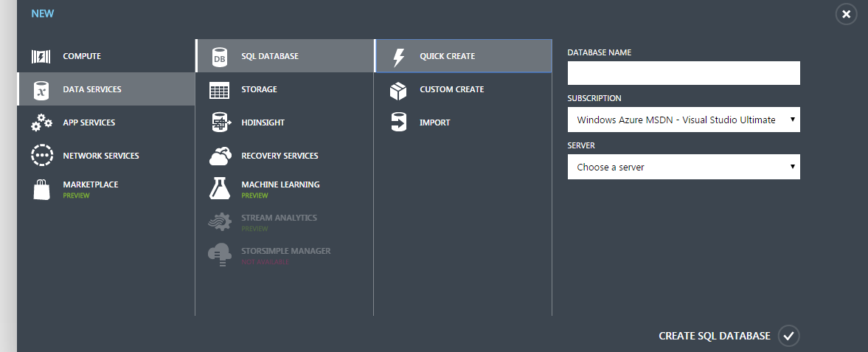Open APP SERVICES category label
The image size is (868, 352).
point(89,123)
